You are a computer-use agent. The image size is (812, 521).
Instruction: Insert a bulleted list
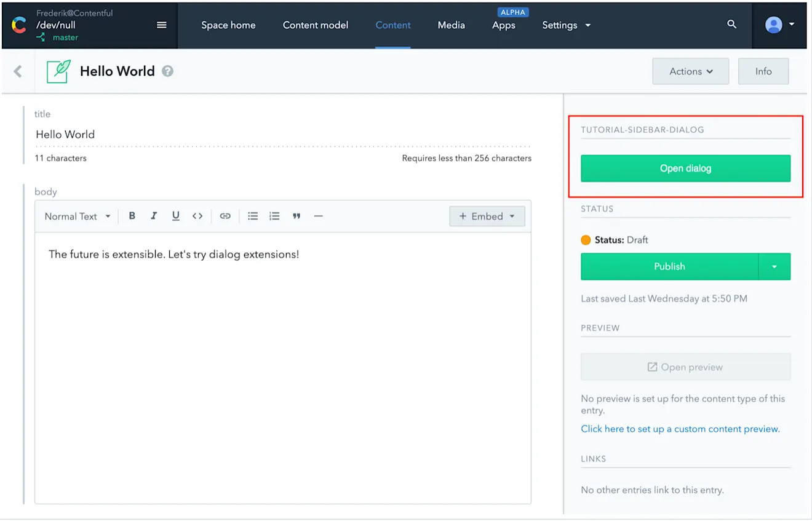pyautogui.click(x=253, y=216)
